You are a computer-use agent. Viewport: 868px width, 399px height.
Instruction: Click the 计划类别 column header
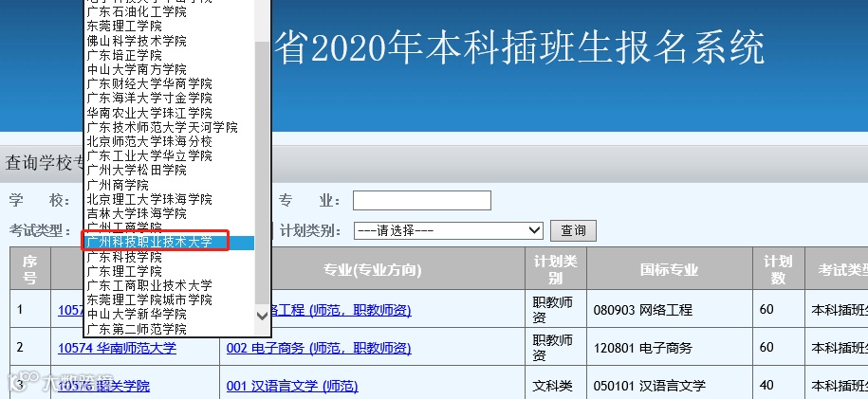coord(555,269)
